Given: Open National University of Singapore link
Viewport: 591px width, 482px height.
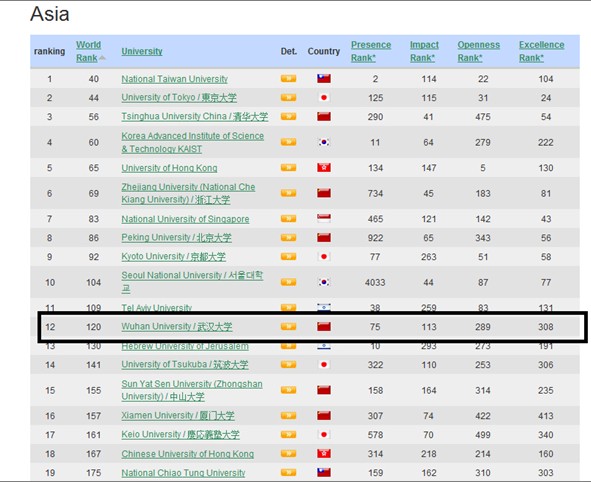Looking at the screenshot, I should click(185, 219).
